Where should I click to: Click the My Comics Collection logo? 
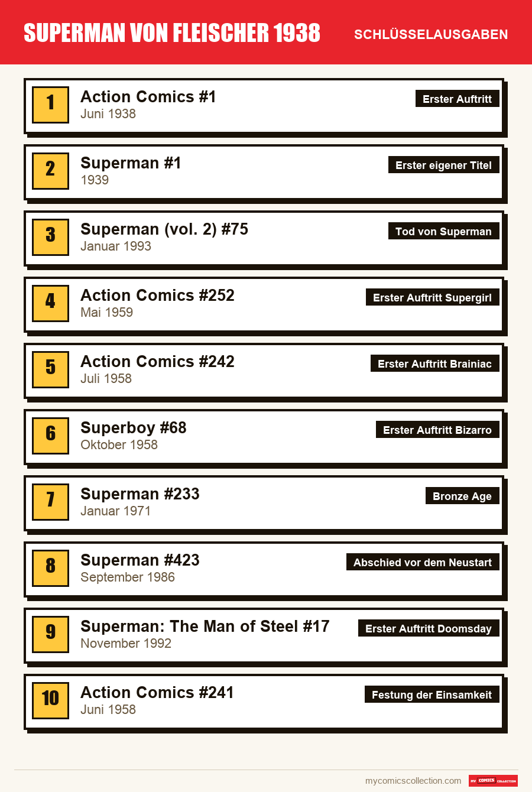click(x=493, y=781)
